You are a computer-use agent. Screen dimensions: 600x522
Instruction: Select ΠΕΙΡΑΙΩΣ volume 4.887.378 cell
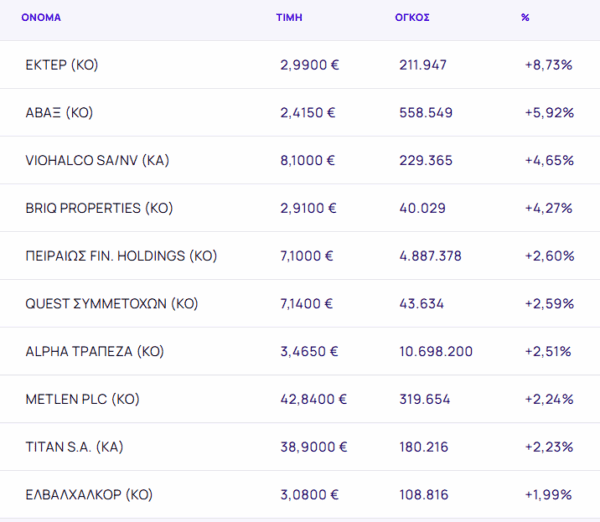tap(430, 256)
